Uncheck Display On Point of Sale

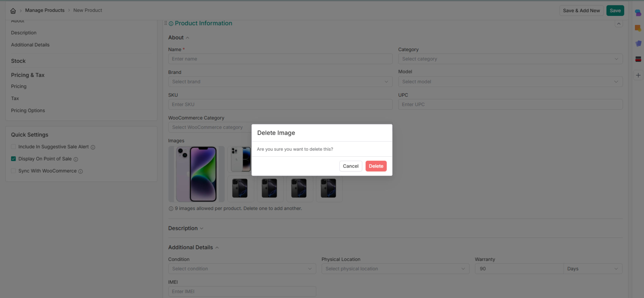pyautogui.click(x=14, y=159)
